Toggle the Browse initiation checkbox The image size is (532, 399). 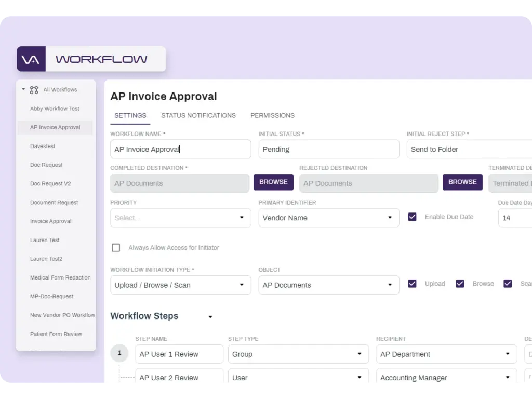pos(460,284)
